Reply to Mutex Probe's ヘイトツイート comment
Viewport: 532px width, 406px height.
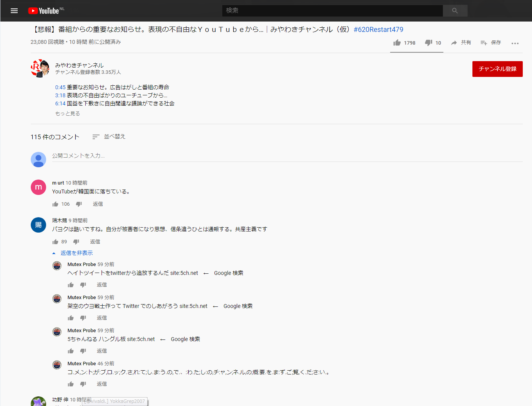point(102,285)
